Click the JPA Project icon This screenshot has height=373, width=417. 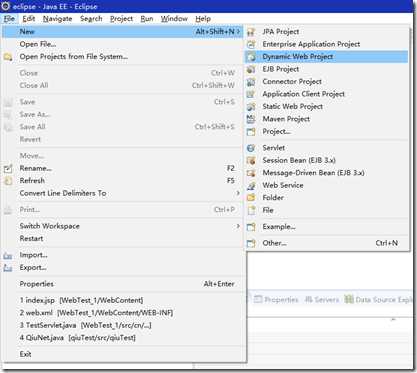(251, 32)
